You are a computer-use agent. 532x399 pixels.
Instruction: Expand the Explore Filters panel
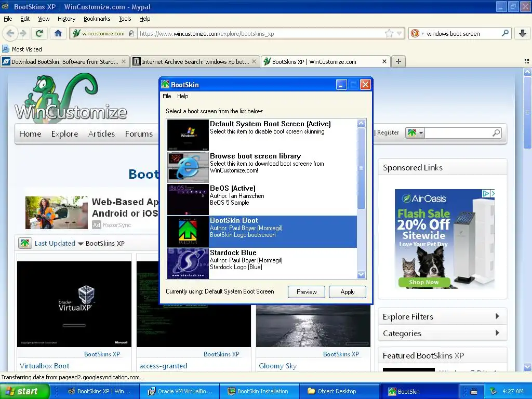point(443,316)
